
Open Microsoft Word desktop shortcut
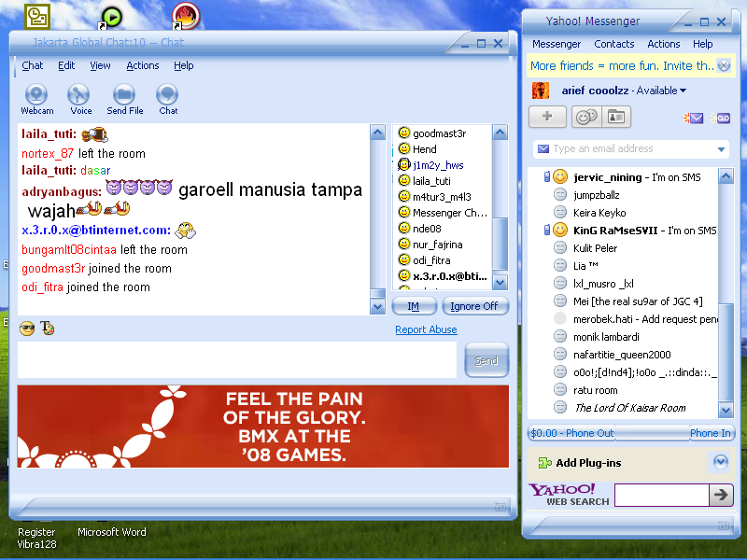(x=112, y=532)
